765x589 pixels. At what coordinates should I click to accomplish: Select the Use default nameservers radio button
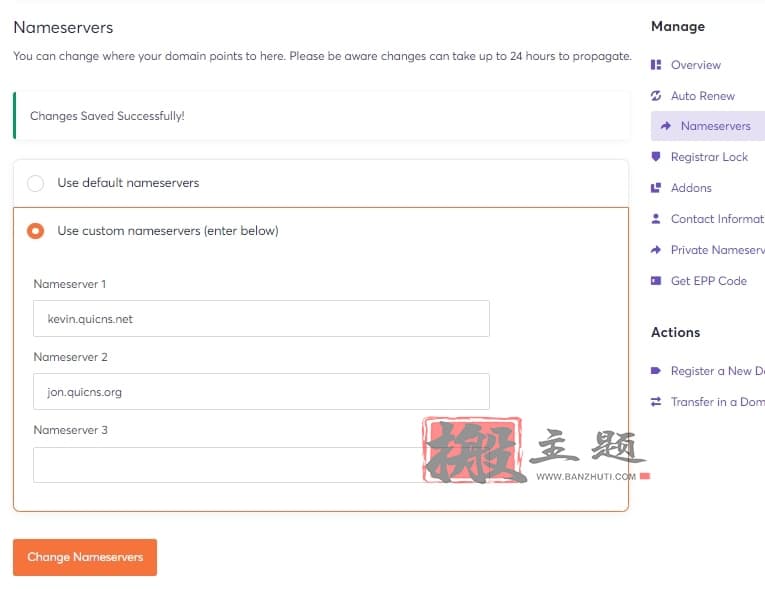coord(35,183)
